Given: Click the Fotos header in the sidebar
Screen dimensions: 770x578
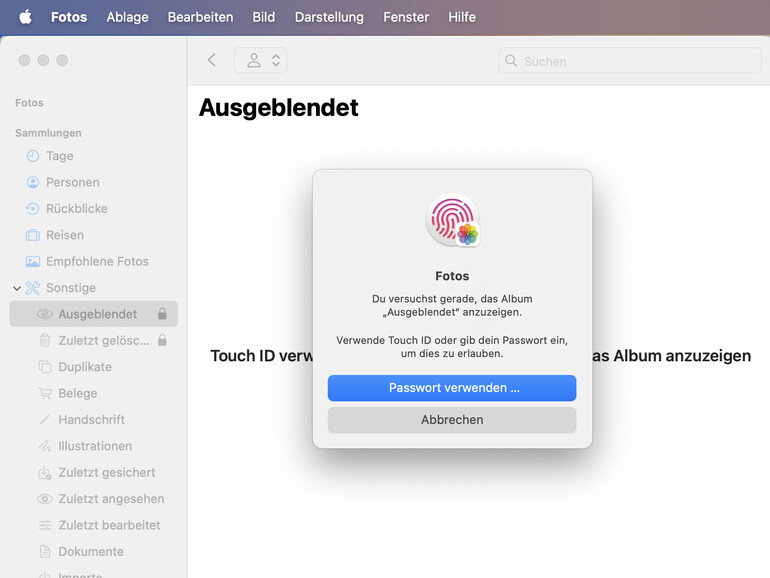Looking at the screenshot, I should (29, 103).
